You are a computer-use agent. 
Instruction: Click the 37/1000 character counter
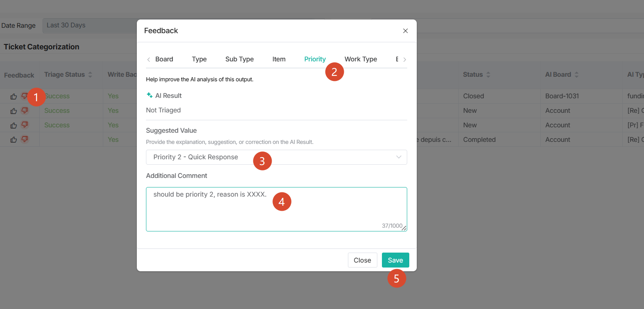tap(392, 226)
